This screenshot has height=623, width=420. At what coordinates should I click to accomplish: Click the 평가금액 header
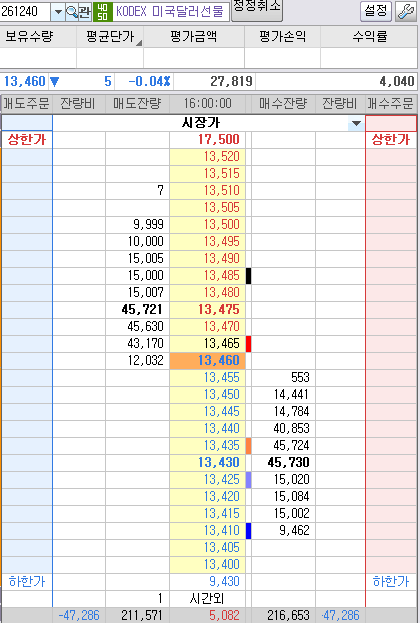point(194,37)
